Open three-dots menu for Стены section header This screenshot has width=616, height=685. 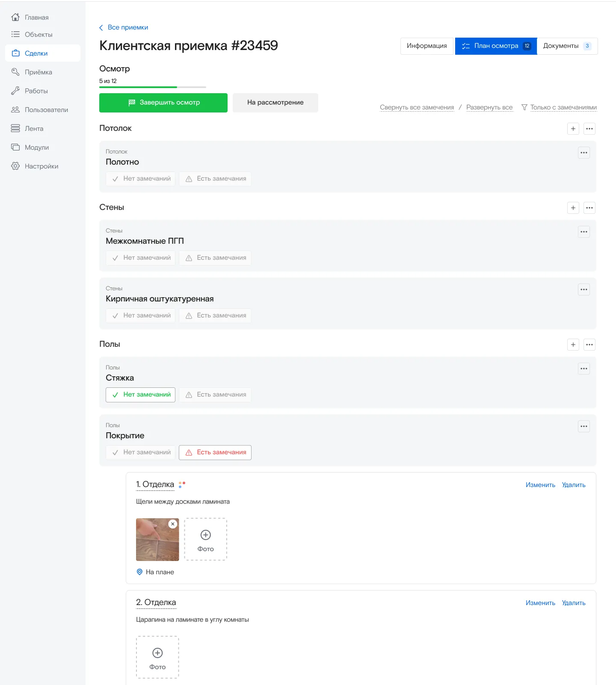tap(589, 208)
